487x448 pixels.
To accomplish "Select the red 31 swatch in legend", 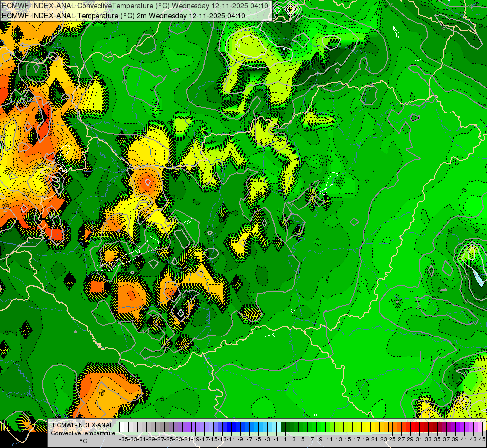I will [x=418, y=427].
